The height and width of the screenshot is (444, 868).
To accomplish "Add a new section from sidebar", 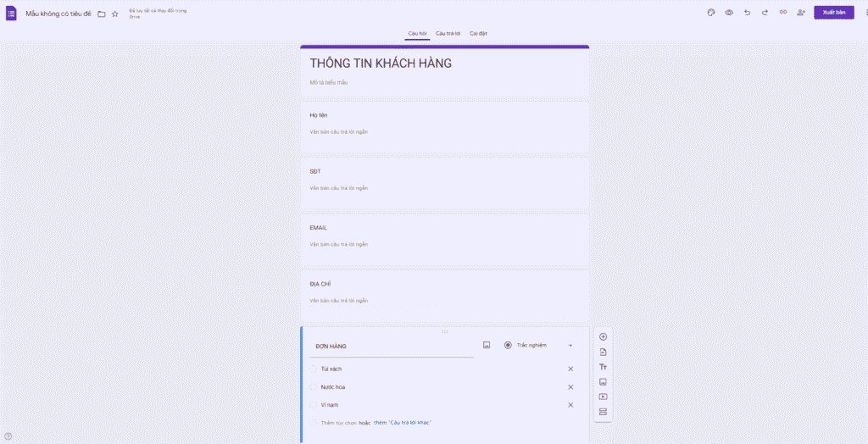I will click(604, 412).
